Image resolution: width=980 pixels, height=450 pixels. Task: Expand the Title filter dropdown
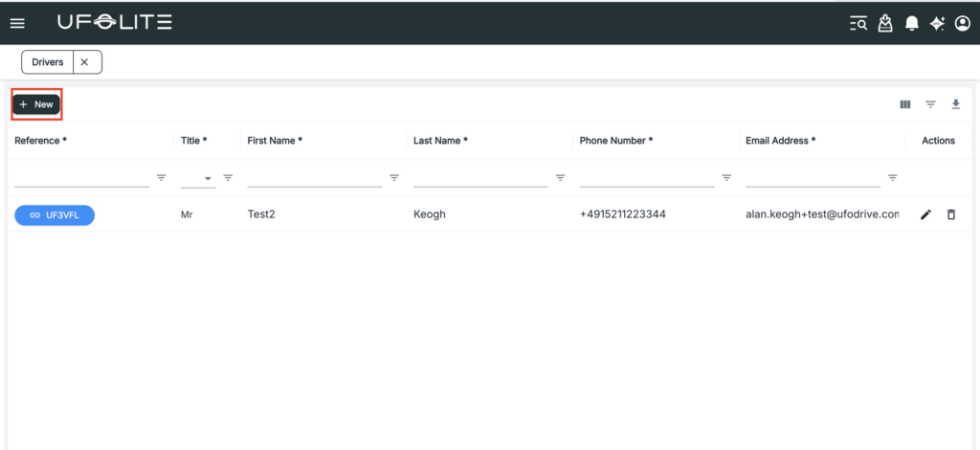click(x=208, y=178)
